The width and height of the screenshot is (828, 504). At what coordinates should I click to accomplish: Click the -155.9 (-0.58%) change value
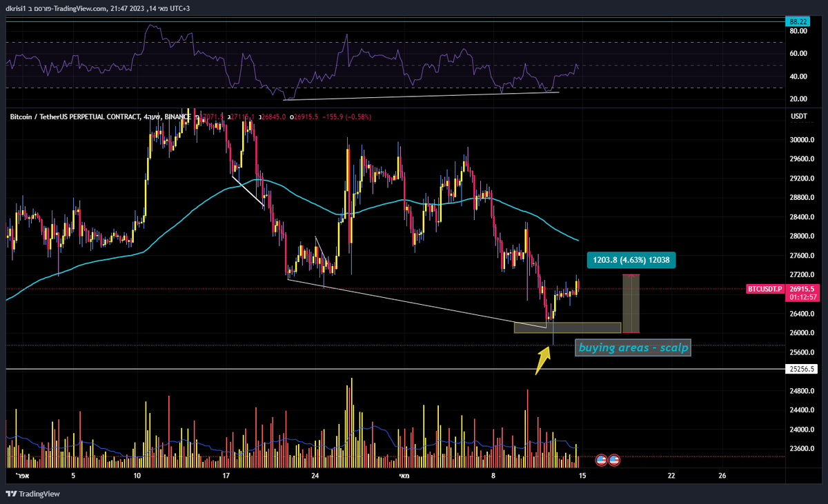tap(347, 117)
